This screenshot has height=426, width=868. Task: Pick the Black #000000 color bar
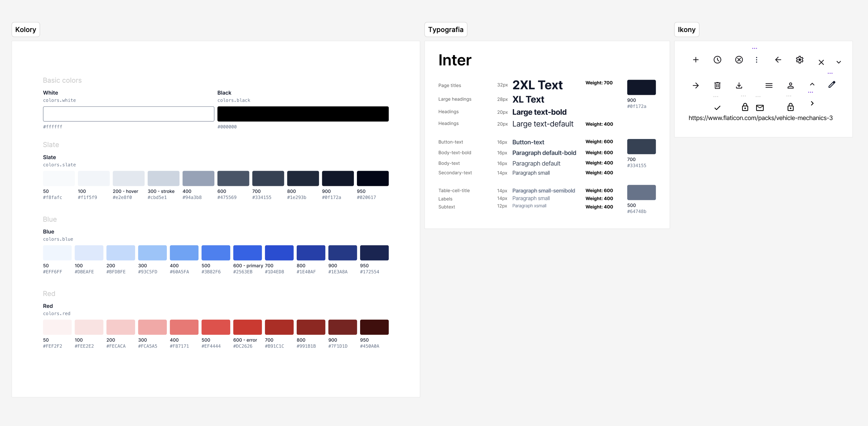[303, 114]
